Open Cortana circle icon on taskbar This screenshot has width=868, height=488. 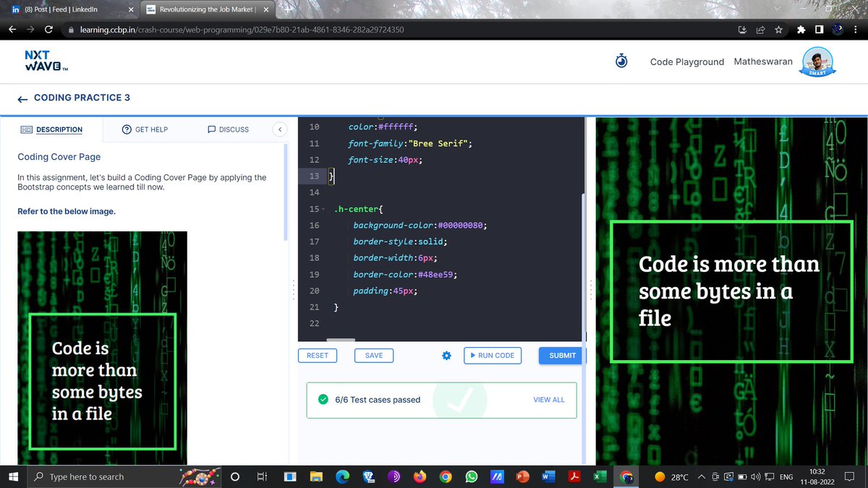[235, 477]
